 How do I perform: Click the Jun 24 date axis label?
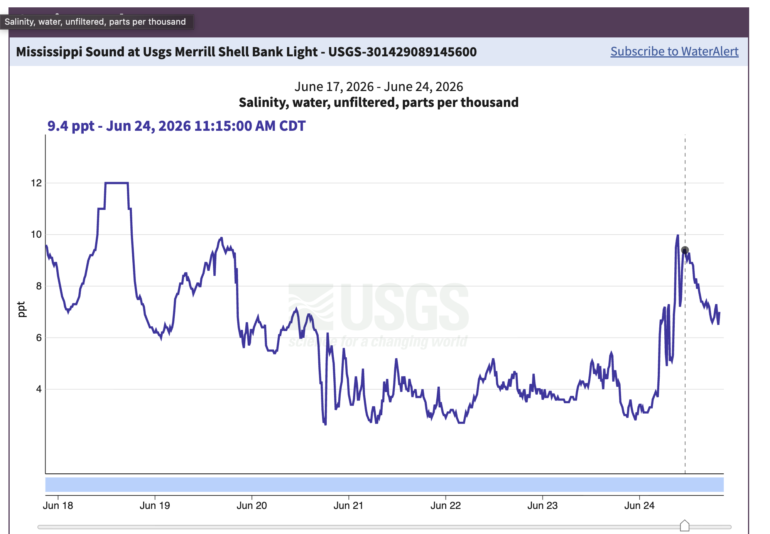pos(639,506)
